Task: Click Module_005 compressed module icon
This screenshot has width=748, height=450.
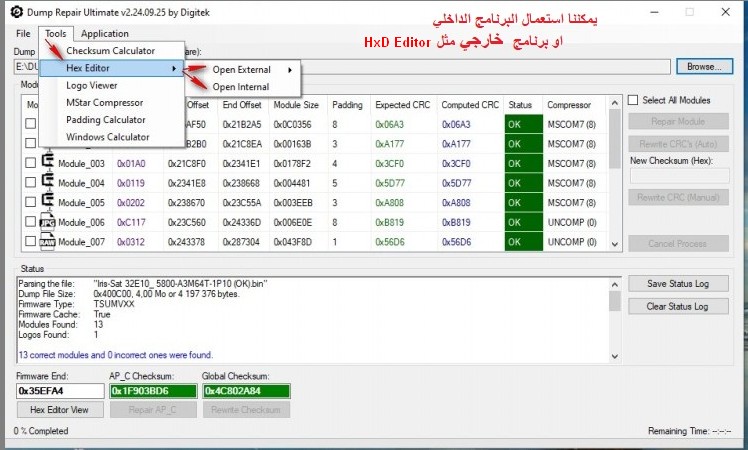Action: [x=48, y=200]
